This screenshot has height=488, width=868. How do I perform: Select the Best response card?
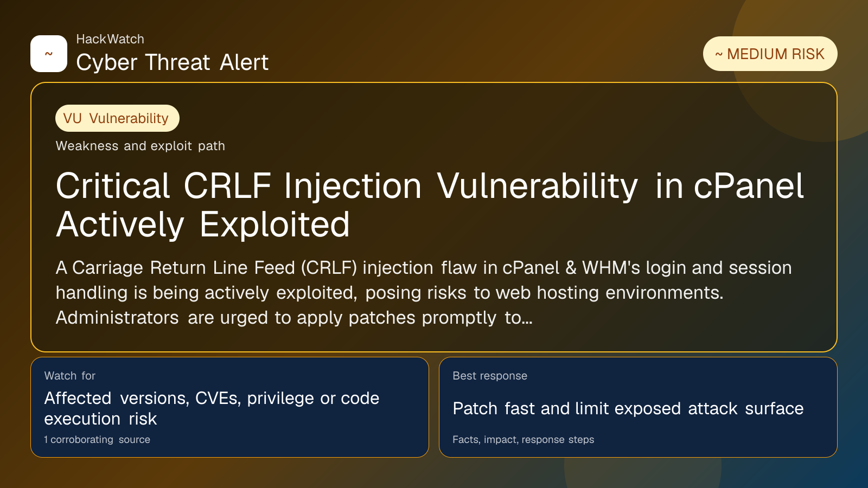click(638, 407)
